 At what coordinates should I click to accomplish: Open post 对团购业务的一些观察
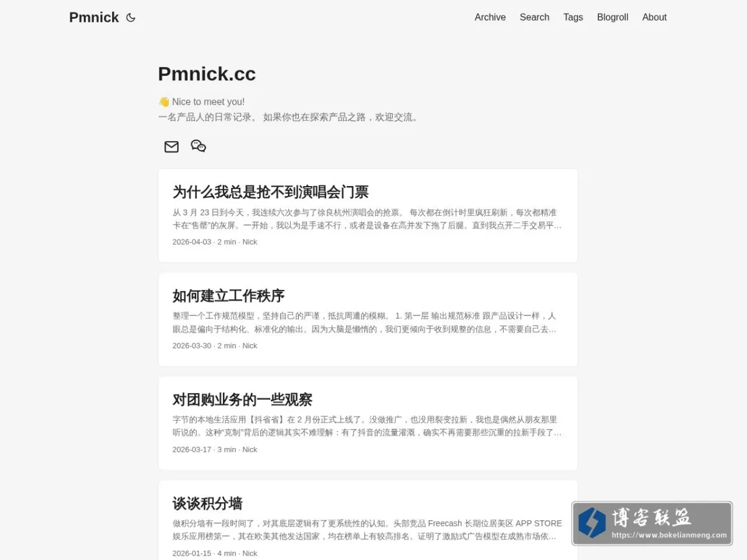click(242, 399)
